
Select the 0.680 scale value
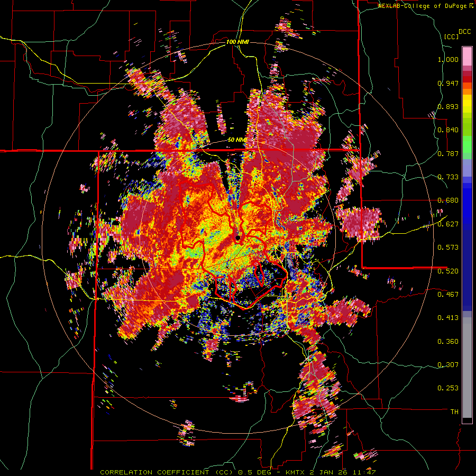click(448, 200)
